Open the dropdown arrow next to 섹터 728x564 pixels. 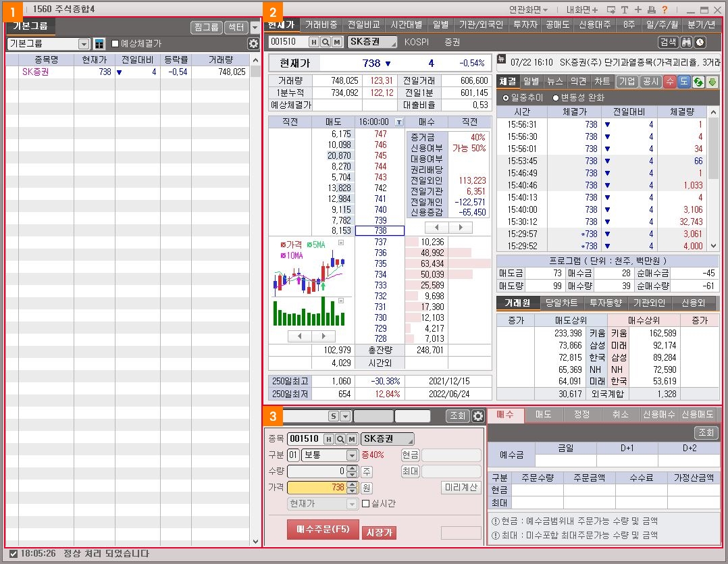tap(255, 28)
